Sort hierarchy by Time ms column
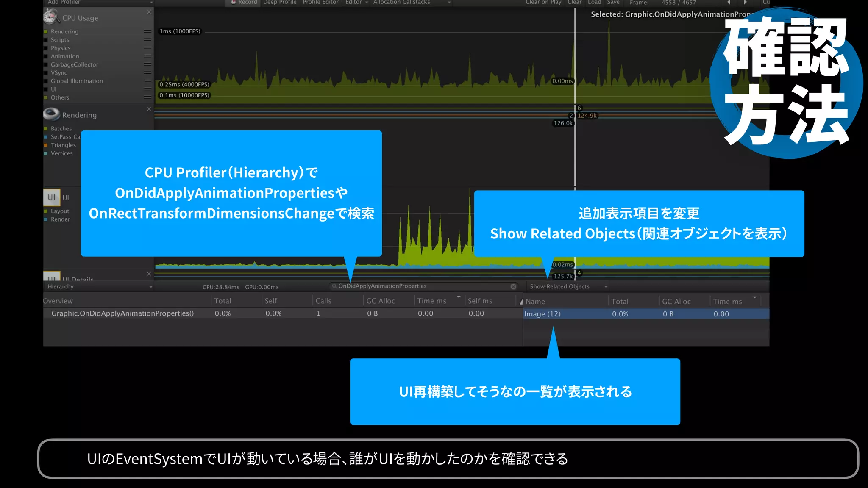868x488 pixels. tap(438, 301)
